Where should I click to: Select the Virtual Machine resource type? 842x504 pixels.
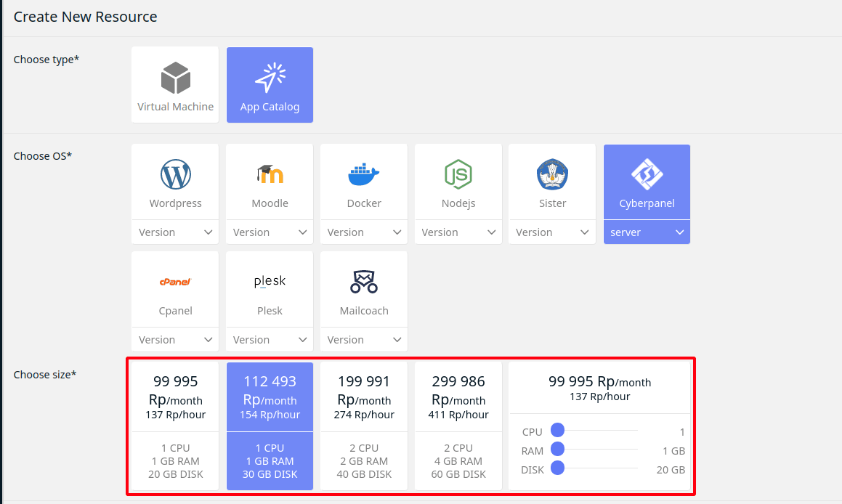[x=174, y=84]
